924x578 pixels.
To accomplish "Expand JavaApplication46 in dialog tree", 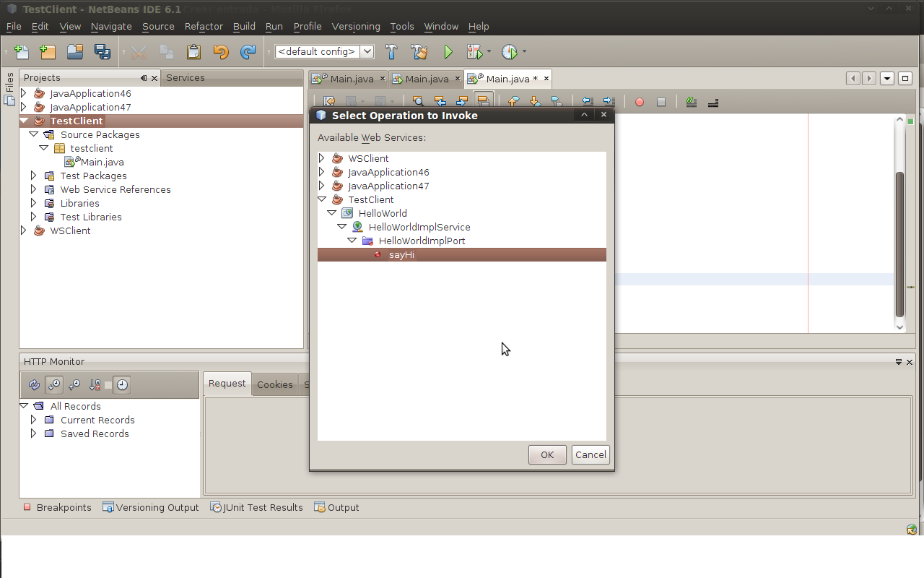I will [x=322, y=172].
